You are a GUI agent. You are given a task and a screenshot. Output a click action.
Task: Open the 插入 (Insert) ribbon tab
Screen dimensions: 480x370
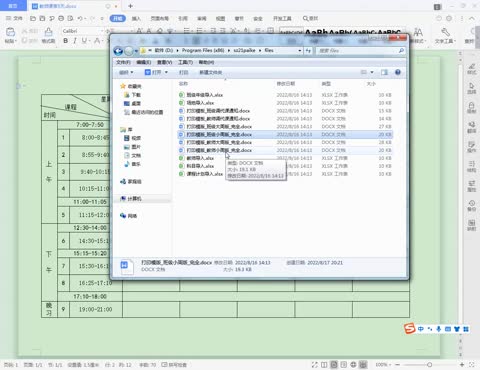click(x=136, y=18)
